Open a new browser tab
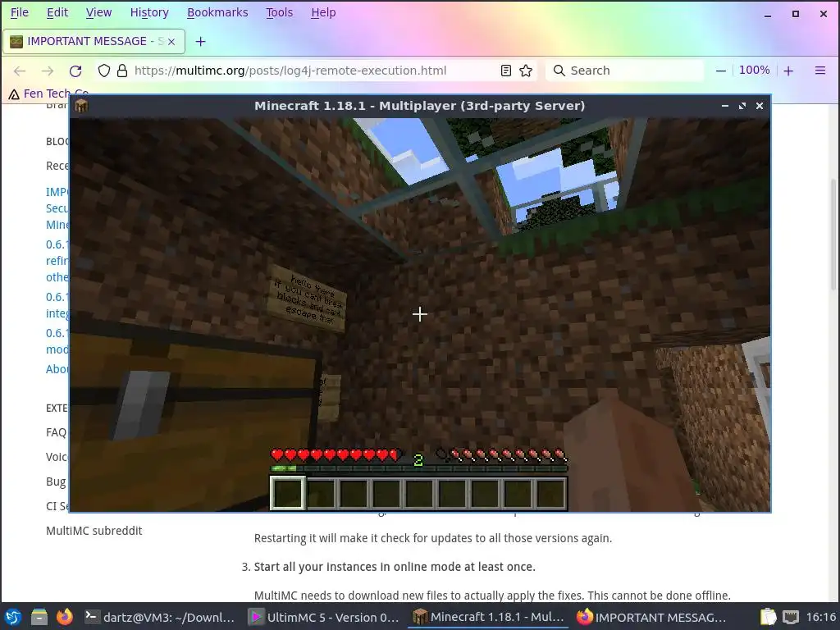Viewport: 840px width, 630px height. coord(200,42)
